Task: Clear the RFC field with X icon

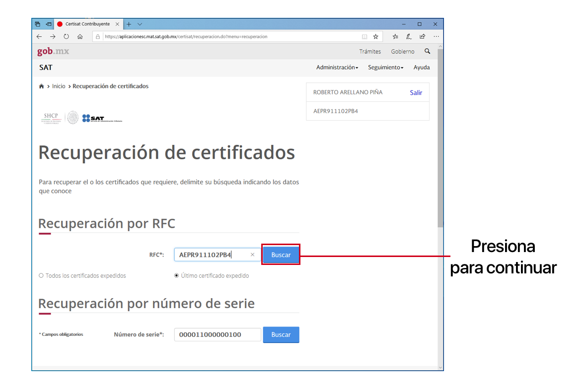Action: [x=252, y=255]
